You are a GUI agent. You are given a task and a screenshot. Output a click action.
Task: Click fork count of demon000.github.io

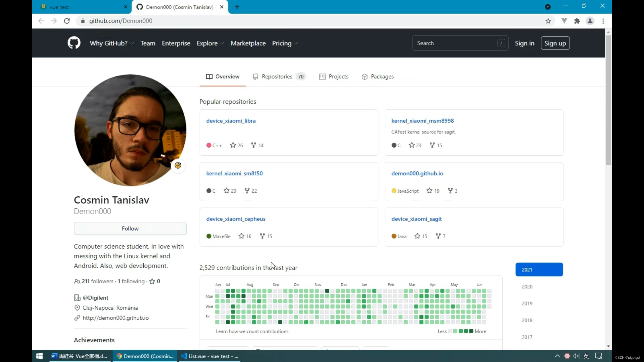click(x=453, y=191)
